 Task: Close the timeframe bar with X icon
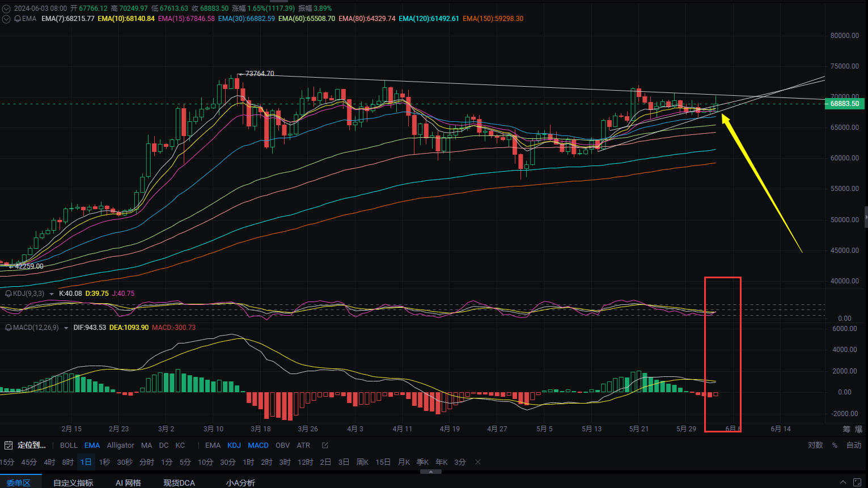coord(478,462)
